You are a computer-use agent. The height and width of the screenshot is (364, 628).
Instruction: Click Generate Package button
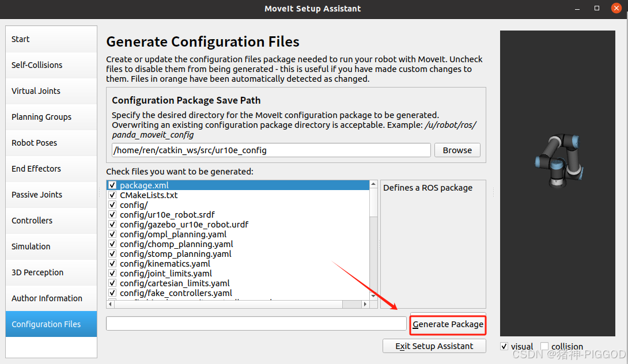click(448, 324)
